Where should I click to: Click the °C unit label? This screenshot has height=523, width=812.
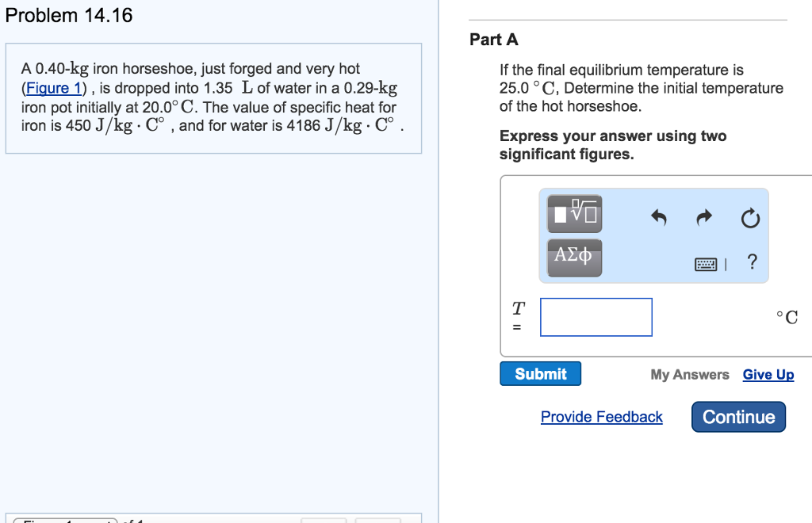[787, 318]
